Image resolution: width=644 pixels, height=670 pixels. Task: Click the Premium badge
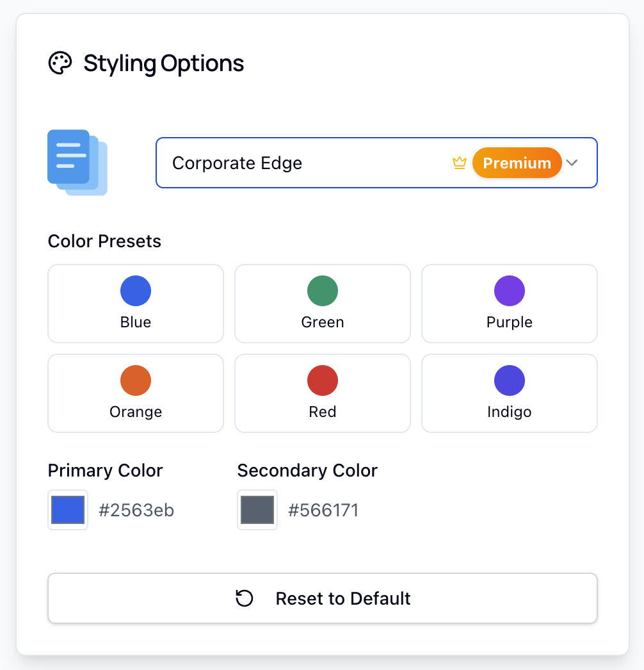517,163
